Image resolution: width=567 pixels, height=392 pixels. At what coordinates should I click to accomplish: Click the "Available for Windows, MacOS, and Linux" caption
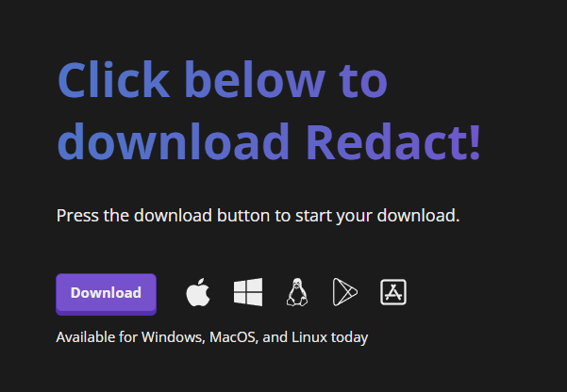point(212,337)
